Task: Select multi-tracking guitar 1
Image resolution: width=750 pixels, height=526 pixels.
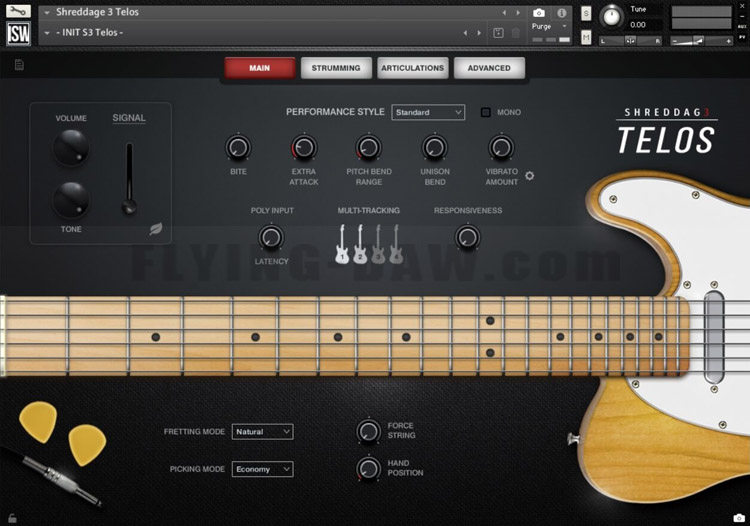Action: pyautogui.click(x=342, y=244)
